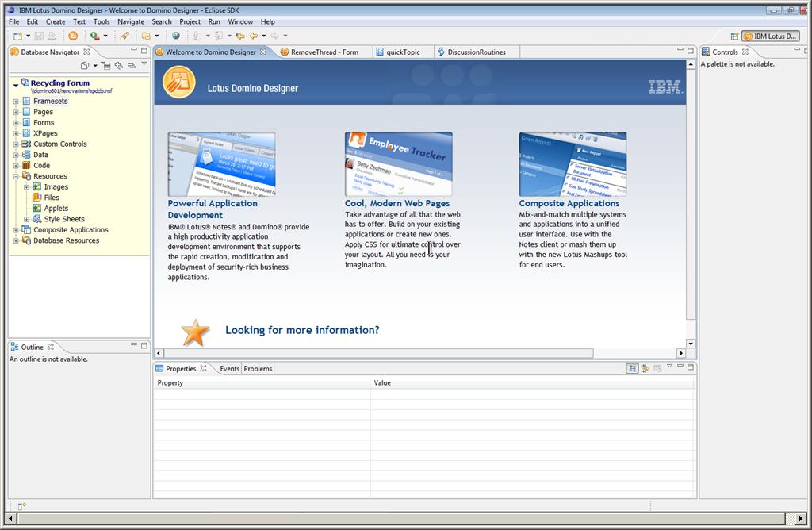Click the gold star information icon
This screenshot has height=530, width=812.
pyautogui.click(x=195, y=332)
